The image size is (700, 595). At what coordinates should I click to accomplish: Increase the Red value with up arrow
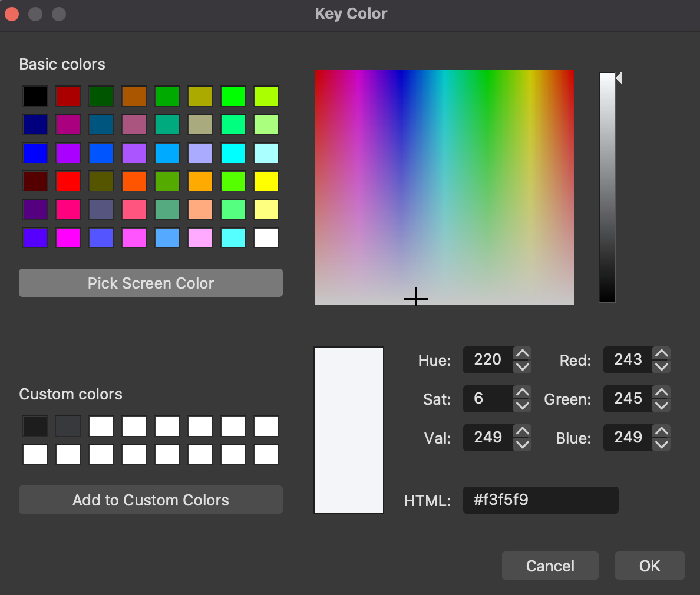click(662, 353)
